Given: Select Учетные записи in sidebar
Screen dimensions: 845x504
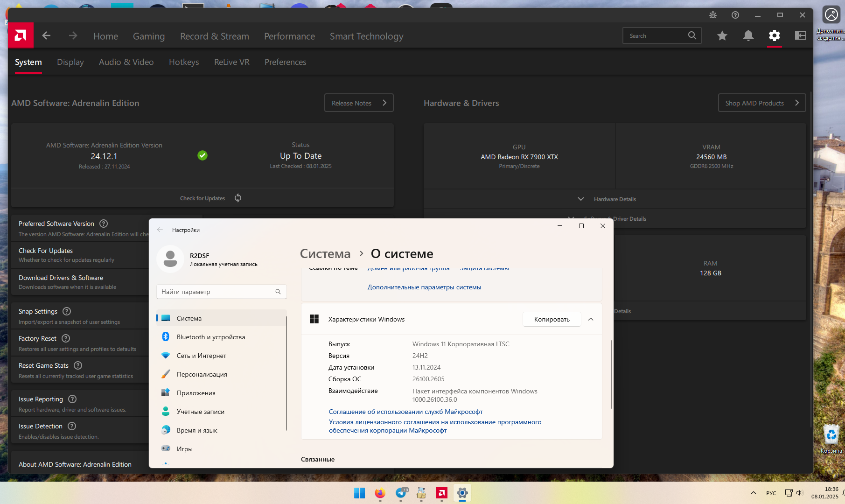Looking at the screenshot, I should pos(221,412).
